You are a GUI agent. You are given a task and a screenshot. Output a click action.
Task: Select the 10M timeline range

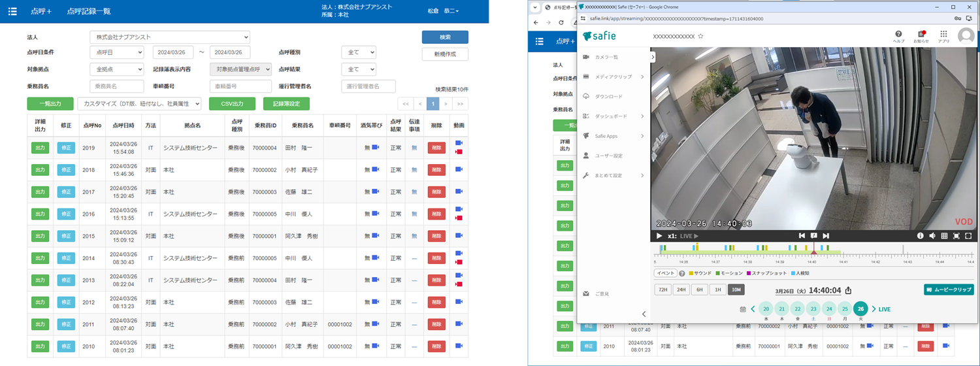pyautogui.click(x=736, y=290)
